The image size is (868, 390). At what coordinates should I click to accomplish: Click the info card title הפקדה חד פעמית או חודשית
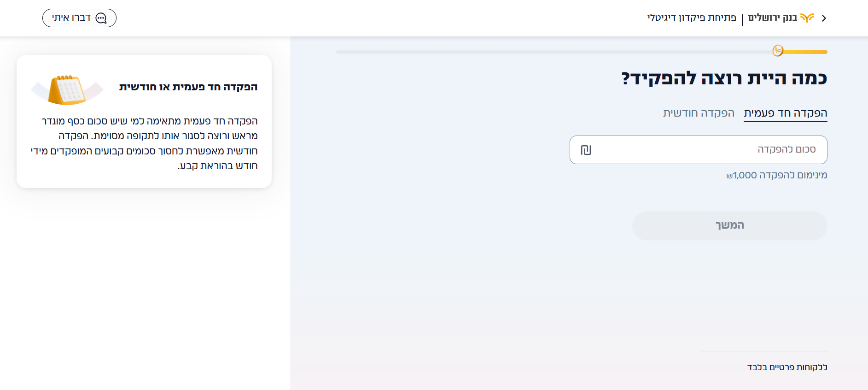[188, 87]
